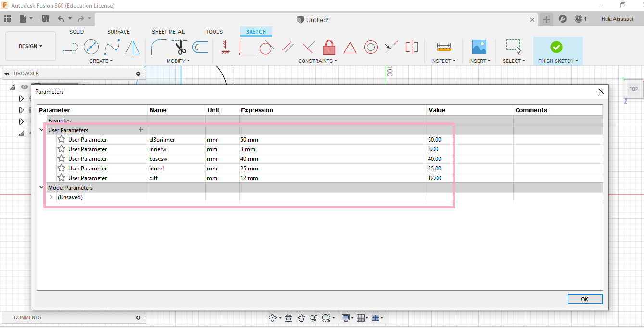Open the FINISH SKETCH dropdown

pos(558,61)
